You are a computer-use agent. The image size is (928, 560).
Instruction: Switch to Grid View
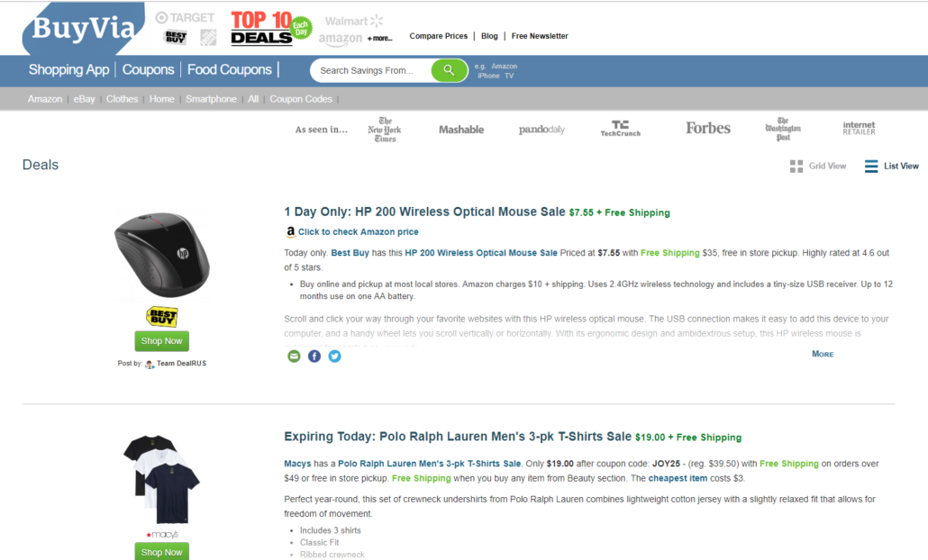coord(818,167)
